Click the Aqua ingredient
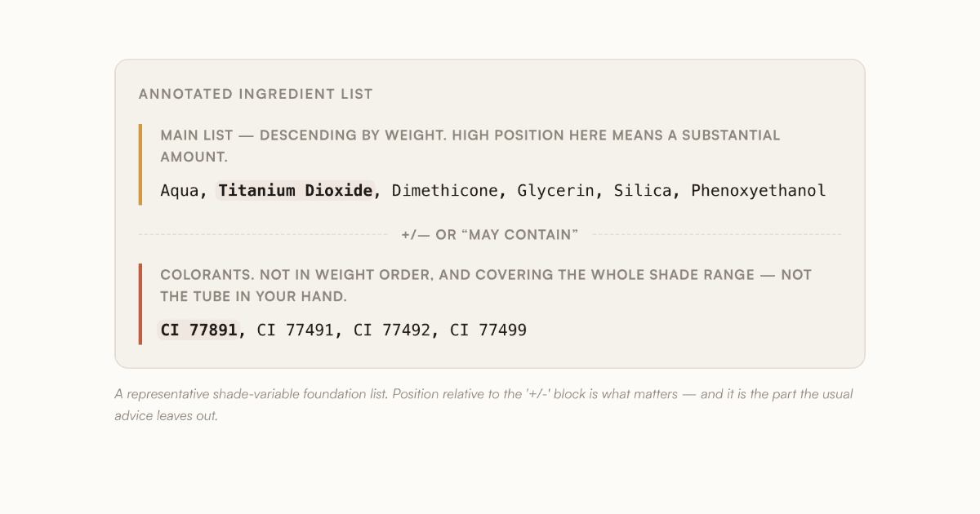This screenshot has height=514, width=980. tap(180, 191)
